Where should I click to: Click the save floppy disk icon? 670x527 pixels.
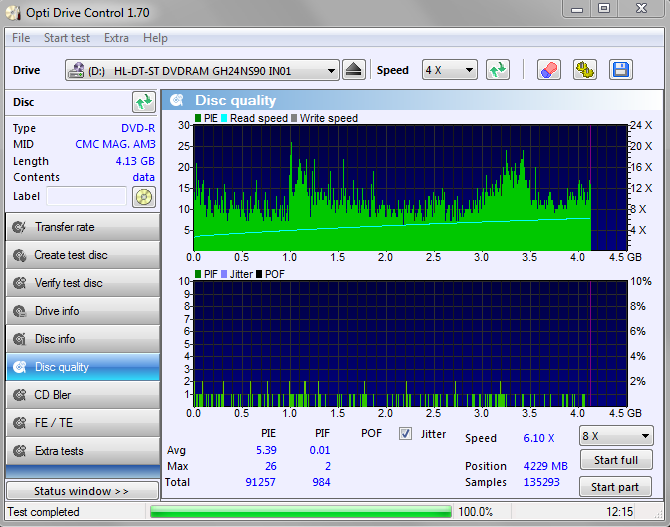coord(620,70)
